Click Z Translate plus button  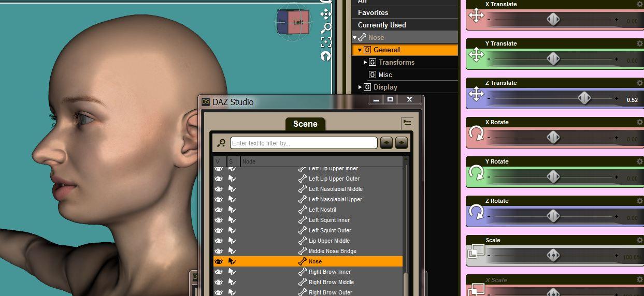pos(617,99)
